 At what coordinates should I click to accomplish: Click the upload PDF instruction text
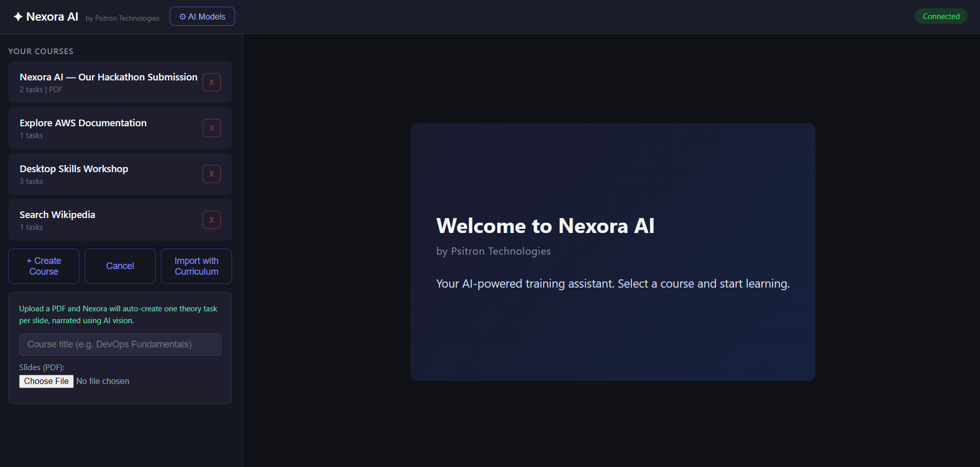coord(118,314)
